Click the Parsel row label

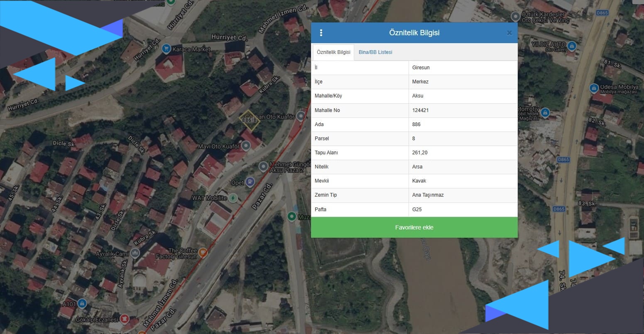point(322,139)
